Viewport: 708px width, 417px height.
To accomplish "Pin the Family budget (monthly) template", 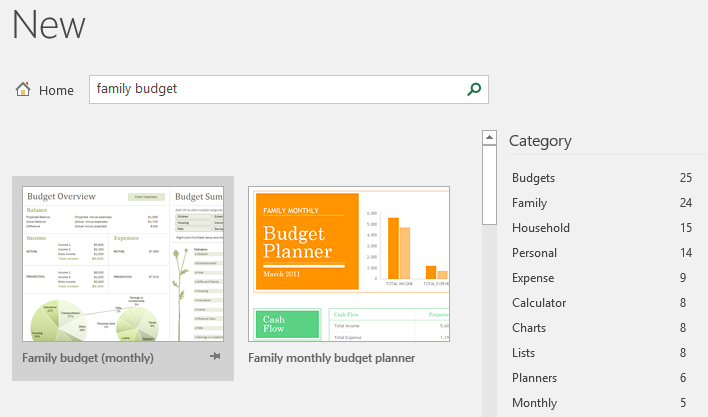I will [215, 357].
